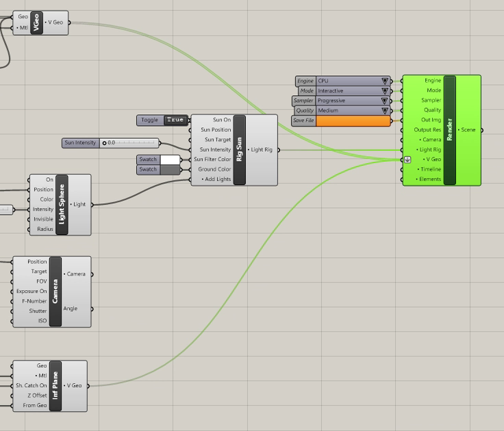Toggle the True boolean value
Viewport: 504px width, 431px height.
[x=175, y=120]
